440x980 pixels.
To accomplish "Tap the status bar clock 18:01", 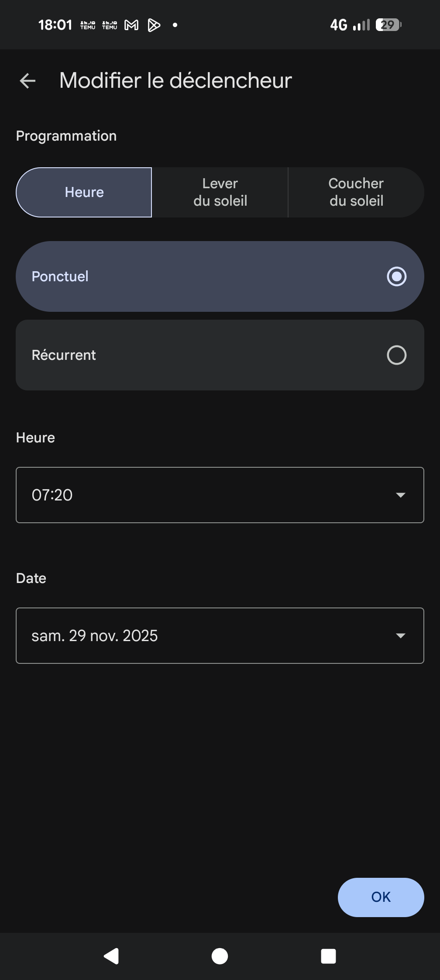I will [x=55, y=25].
